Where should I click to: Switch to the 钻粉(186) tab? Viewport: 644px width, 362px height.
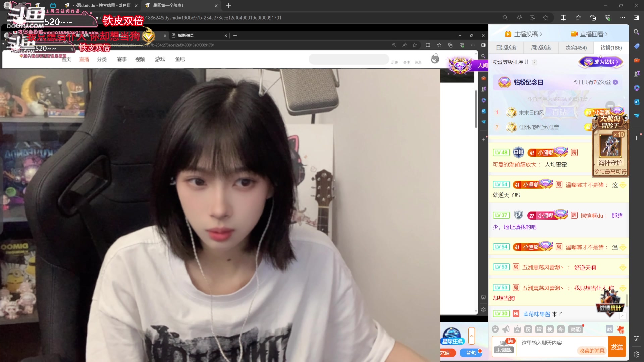point(611,48)
